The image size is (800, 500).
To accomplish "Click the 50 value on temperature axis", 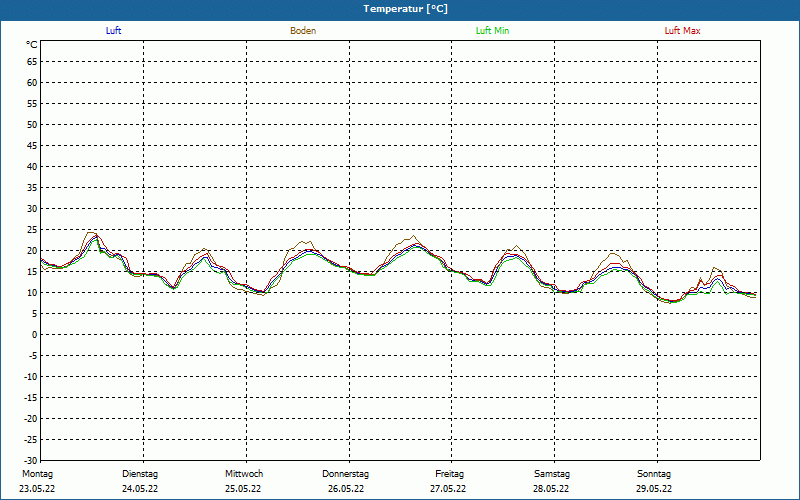I will [32, 124].
